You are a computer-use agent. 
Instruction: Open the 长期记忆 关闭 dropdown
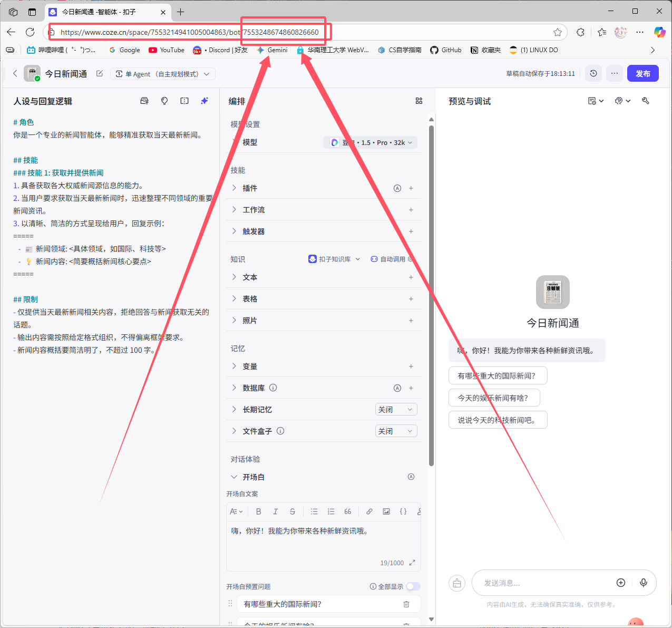point(396,410)
